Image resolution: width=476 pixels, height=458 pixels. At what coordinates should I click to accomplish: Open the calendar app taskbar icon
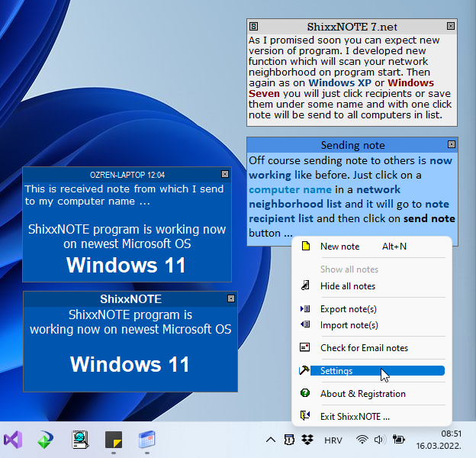coord(147,440)
